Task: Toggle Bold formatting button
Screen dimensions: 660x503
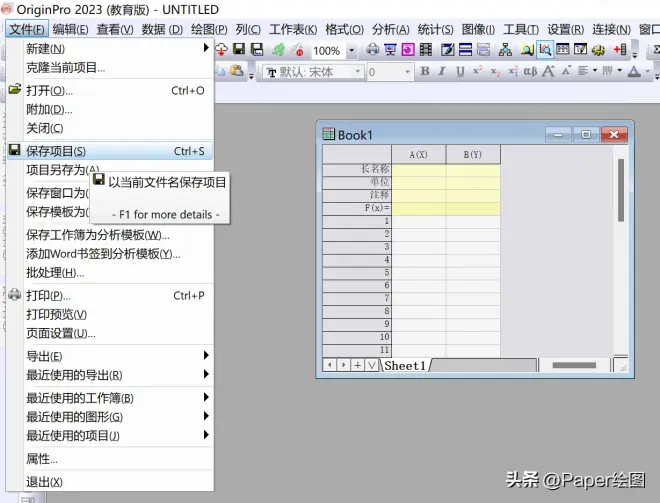Action: click(425, 71)
